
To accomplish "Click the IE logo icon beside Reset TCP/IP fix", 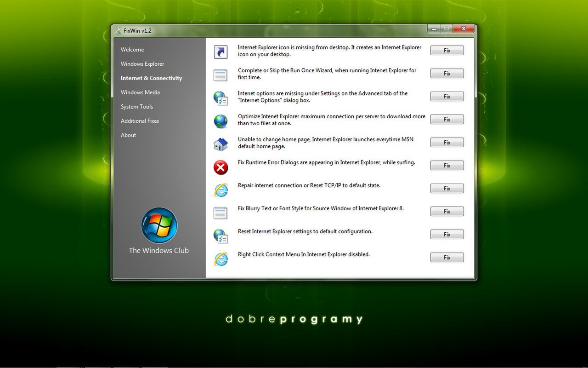I will point(221,190).
